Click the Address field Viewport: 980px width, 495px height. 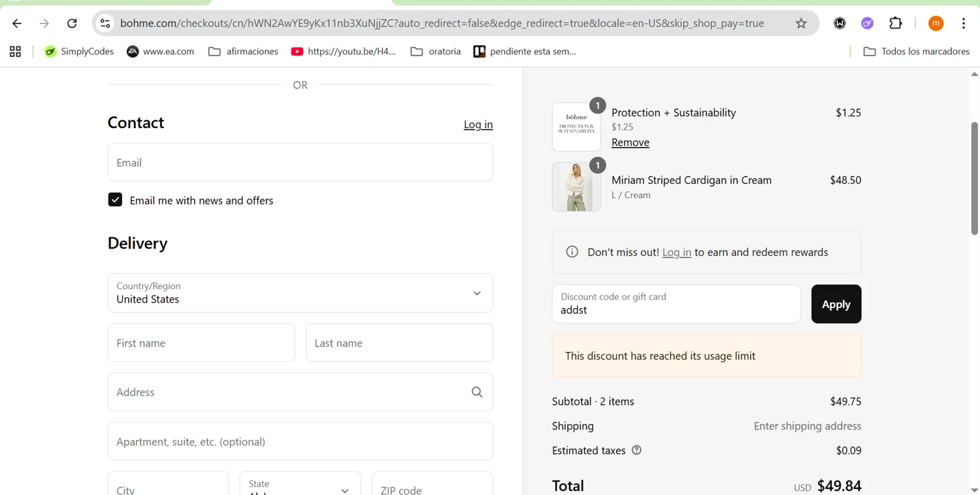301,392
